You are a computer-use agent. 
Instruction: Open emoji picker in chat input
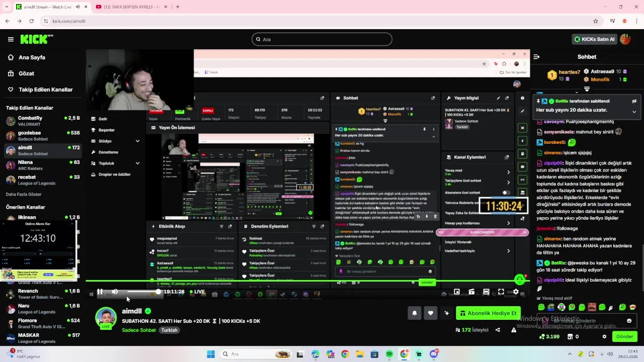(x=629, y=321)
